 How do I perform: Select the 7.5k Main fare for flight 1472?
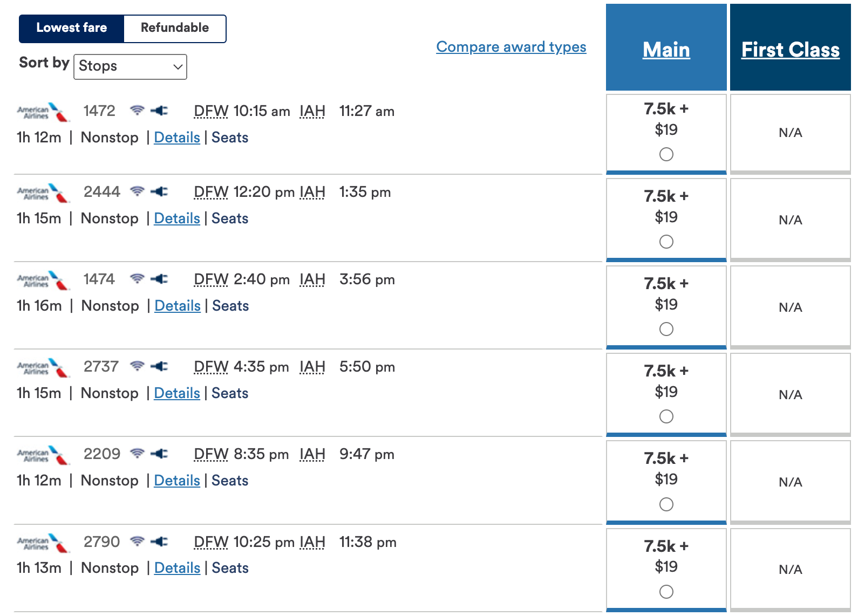(666, 154)
